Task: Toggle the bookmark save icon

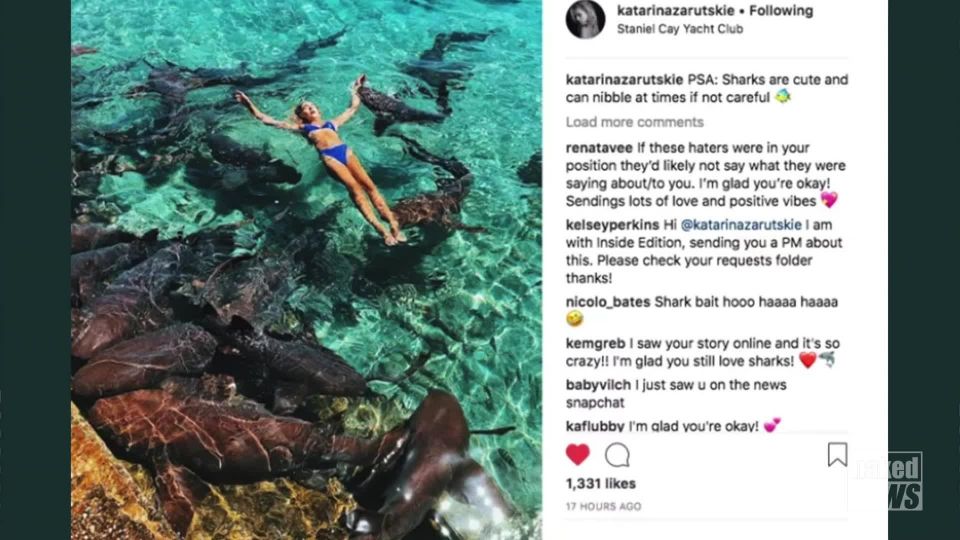Action: pos(837,455)
